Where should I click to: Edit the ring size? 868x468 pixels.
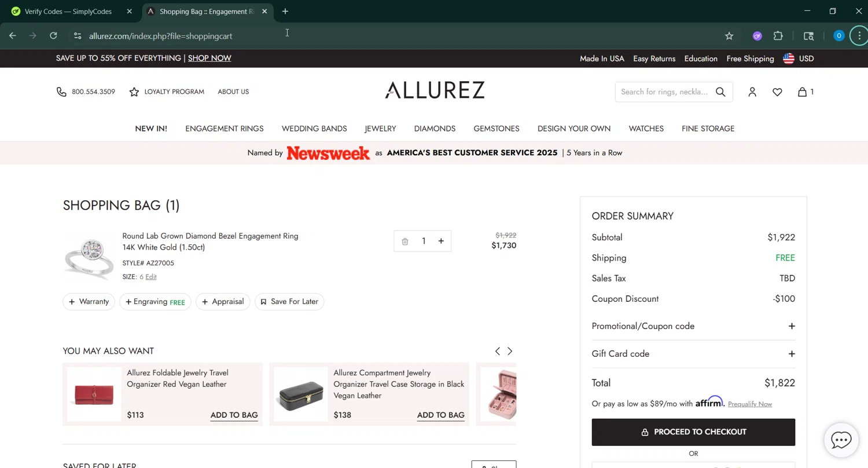tap(151, 277)
